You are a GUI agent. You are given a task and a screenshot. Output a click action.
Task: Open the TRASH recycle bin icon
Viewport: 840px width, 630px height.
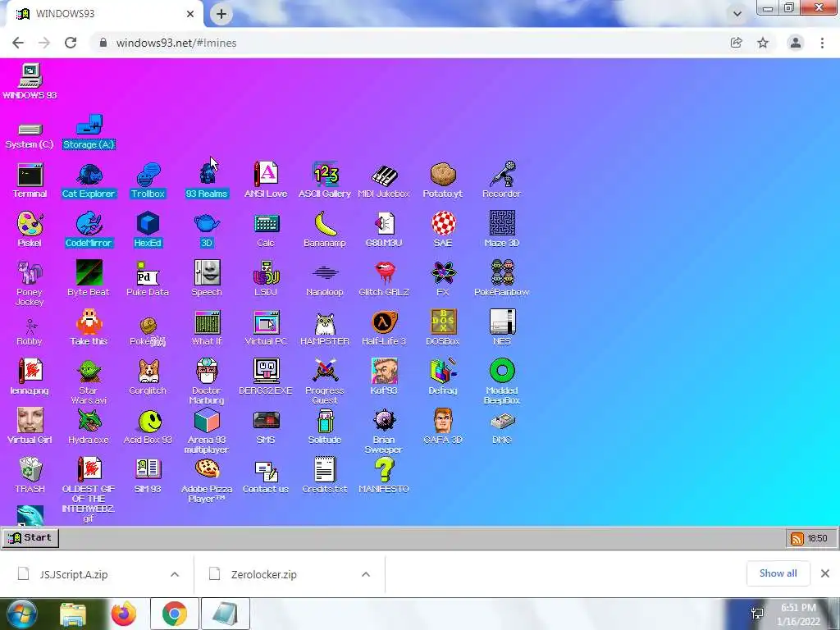30,470
